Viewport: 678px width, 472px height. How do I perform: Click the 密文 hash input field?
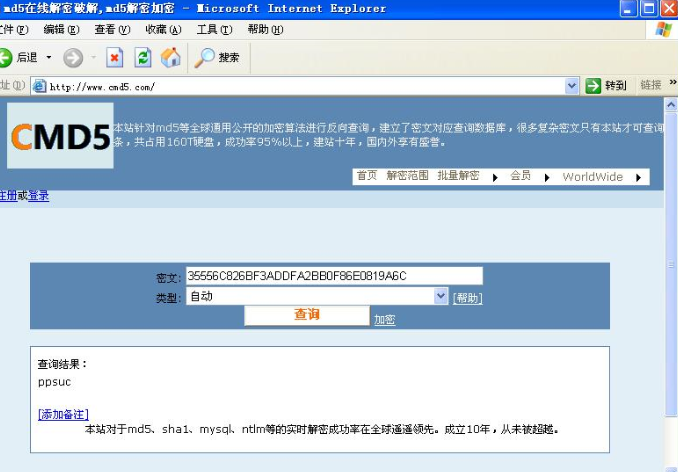tap(334, 276)
